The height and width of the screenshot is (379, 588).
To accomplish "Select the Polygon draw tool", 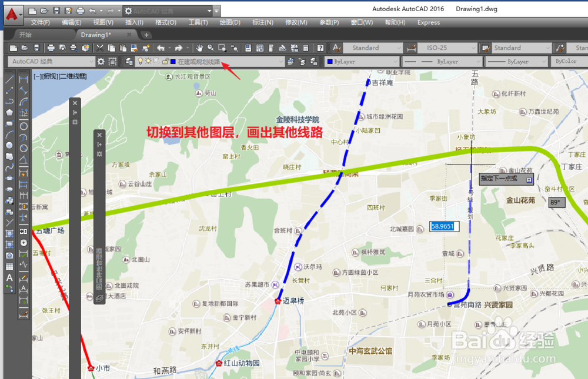I will (10, 112).
